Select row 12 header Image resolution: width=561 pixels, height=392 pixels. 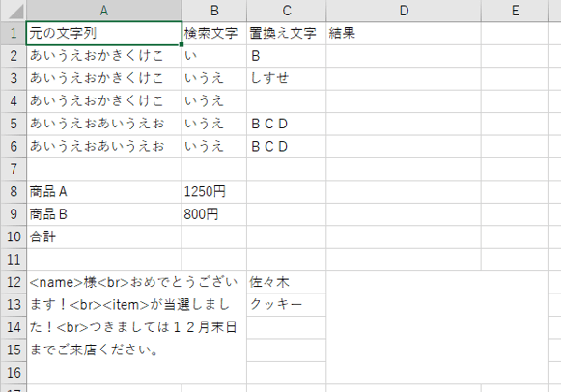14,282
